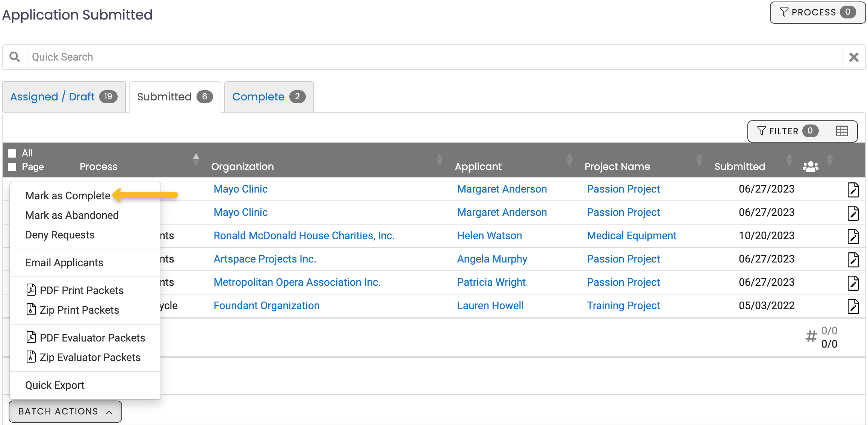The width and height of the screenshot is (868, 425).
Task: Click the magnifying glass search icon
Action: pos(15,57)
